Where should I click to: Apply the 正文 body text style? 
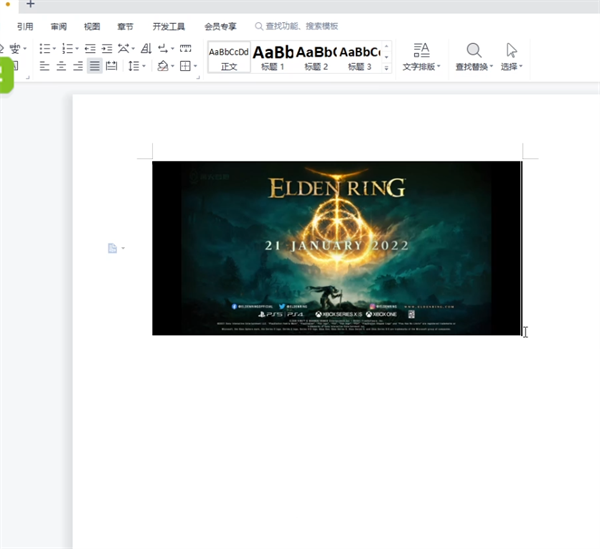[x=229, y=57]
